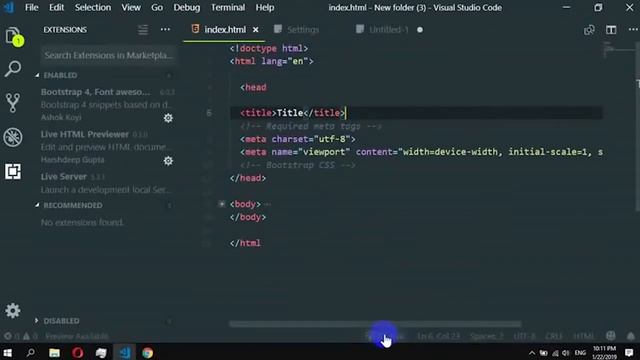The image size is (640, 360).
Task: Open Windows taskbar search
Action: (x=30, y=353)
